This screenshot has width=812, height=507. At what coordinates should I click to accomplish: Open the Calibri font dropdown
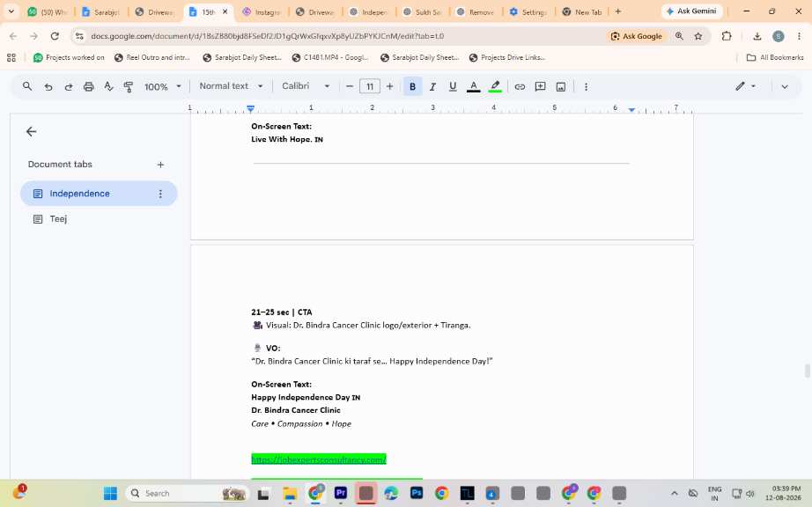(x=306, y=86)
